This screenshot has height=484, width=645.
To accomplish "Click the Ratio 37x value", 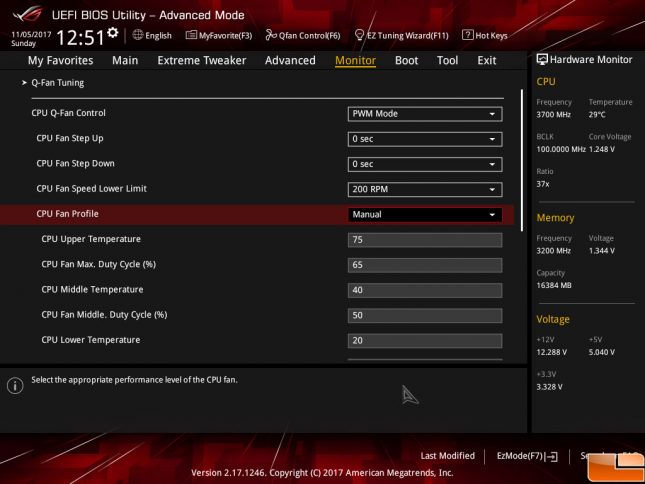I will pos(543,184).
